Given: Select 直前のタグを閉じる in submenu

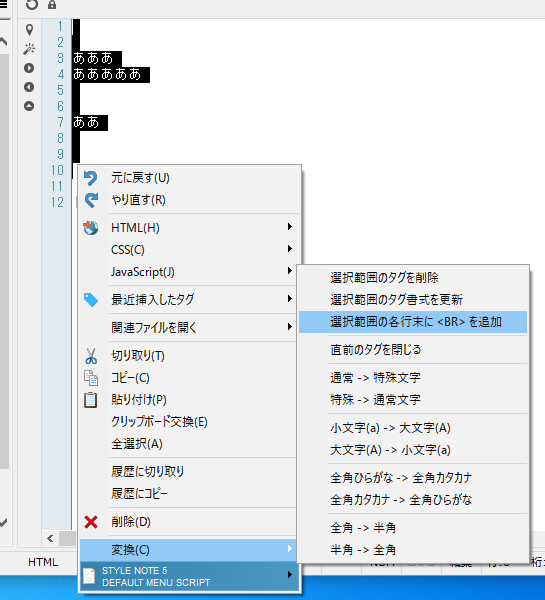Looking at the screenshot, I should (413, 350).
